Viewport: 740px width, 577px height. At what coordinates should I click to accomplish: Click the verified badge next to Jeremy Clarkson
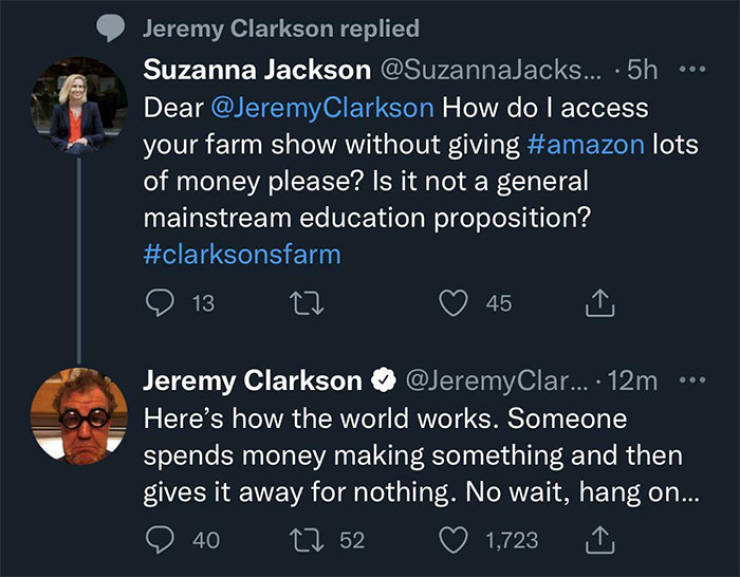point(383,380)
